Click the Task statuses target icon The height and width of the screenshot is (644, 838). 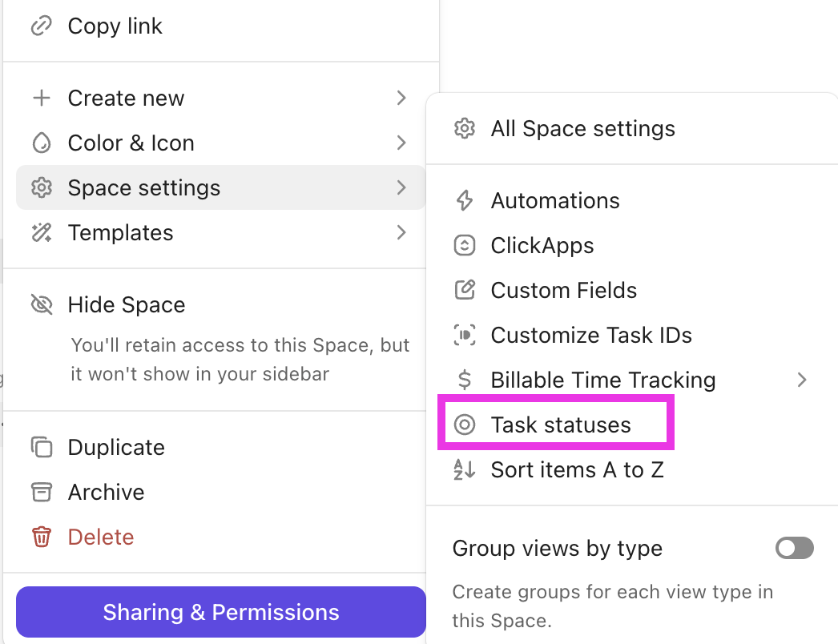pyautogui.click(x=465, y=425)
